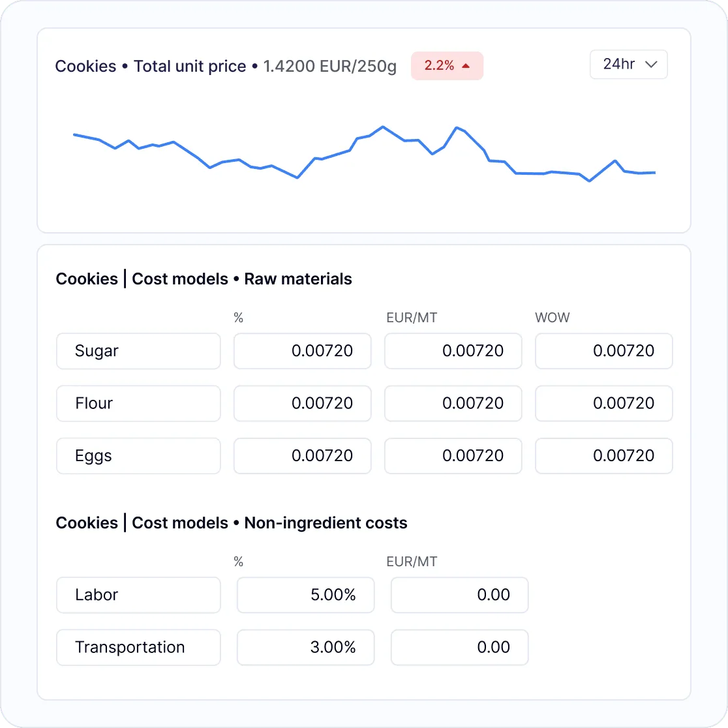The image size is (728, 728).
Task: Edit Flour EUR/MT value field
Action: click(453, 403)
